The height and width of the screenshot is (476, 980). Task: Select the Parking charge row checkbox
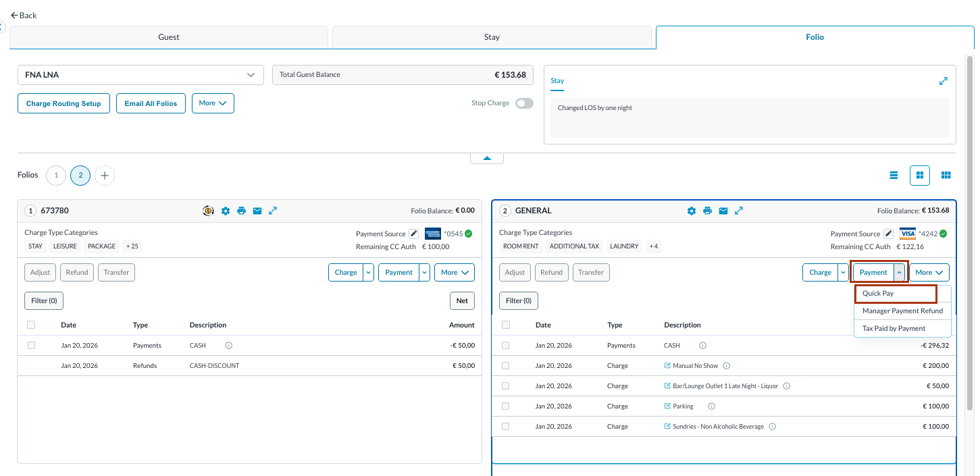[x=506, y=406]
